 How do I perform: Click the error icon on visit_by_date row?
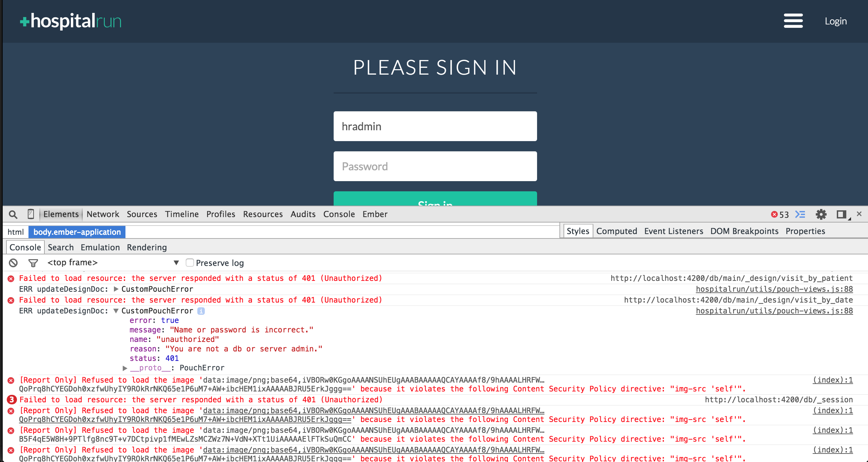tap(11, 300)
